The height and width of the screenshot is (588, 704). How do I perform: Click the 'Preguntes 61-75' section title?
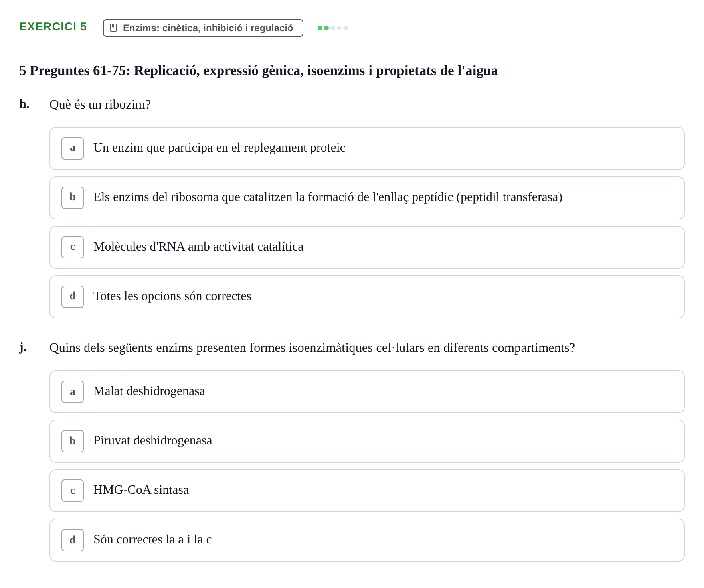(259, 71)
